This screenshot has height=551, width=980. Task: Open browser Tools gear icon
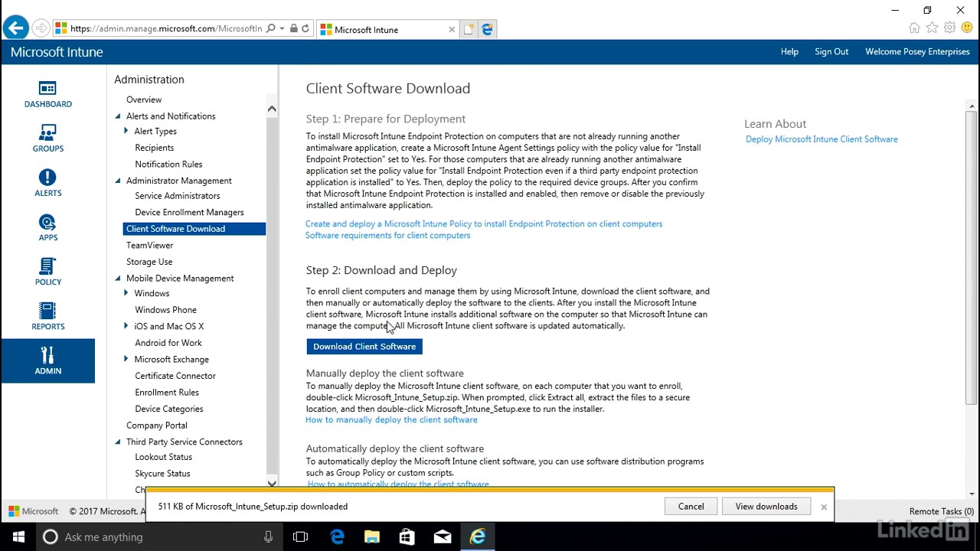coord(949,28)
